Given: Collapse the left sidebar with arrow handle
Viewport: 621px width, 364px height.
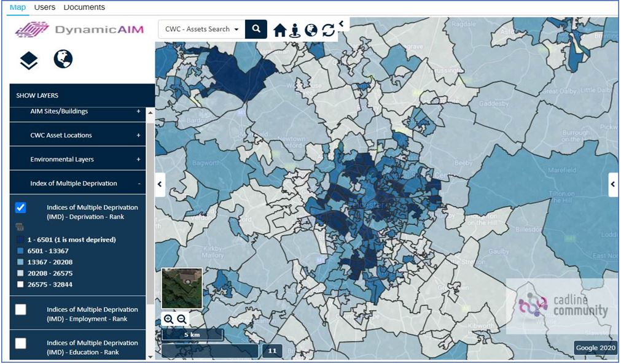Looking at the screenshot, I should point(160,184).
